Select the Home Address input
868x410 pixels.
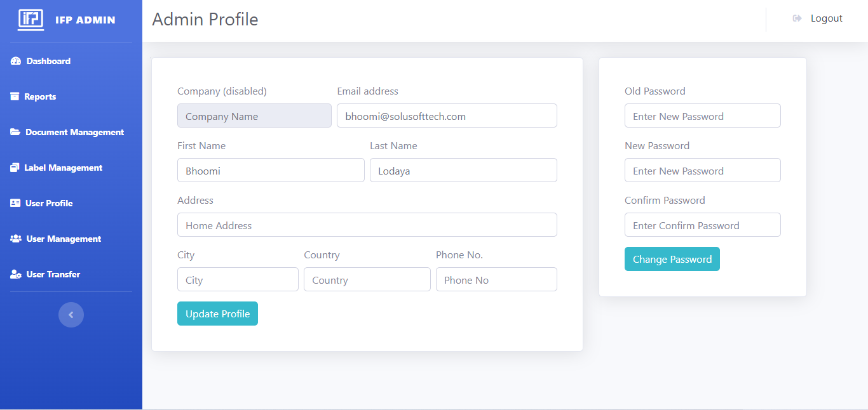coord(367,225)
